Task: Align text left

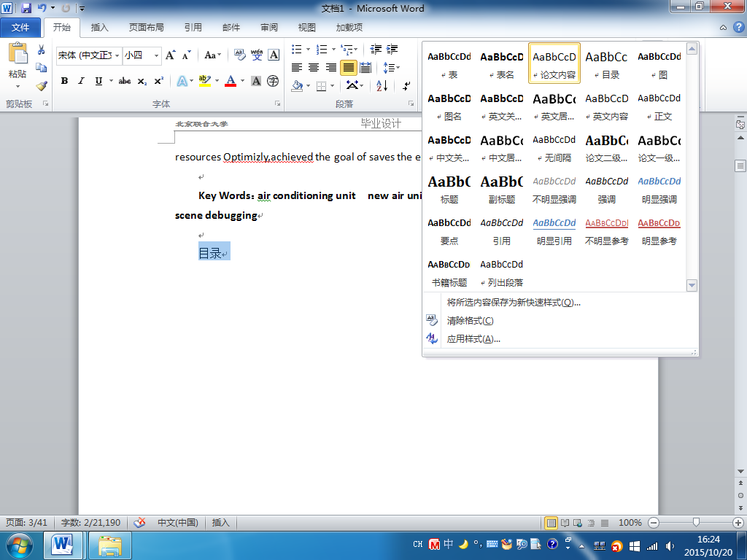Action: click(297, 68)
